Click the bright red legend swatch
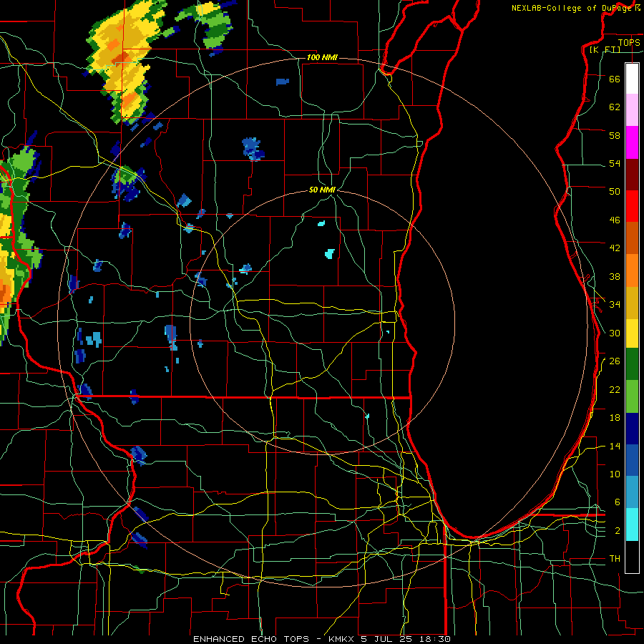The width and height of the screenshot is (644, 644). 632,206
